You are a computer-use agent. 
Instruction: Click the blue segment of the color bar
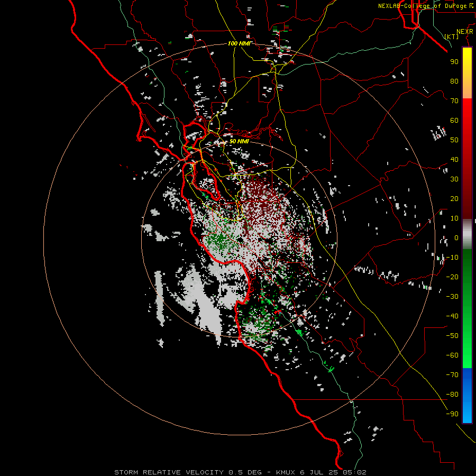click(x=467, y=395)
